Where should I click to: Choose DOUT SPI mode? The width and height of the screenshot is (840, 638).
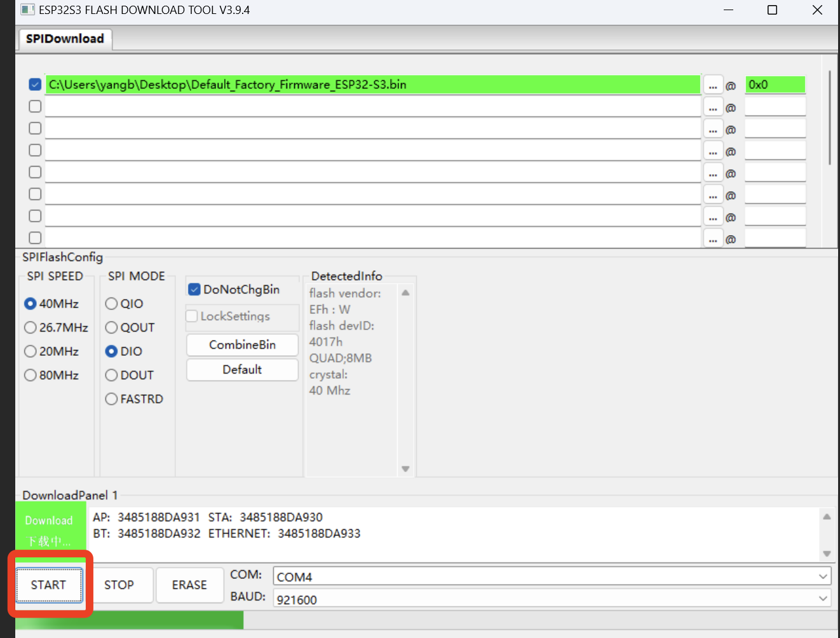pos(130,375)
